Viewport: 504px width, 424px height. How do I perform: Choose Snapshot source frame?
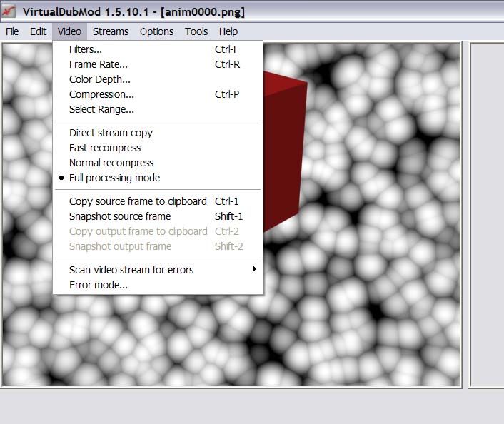(x=158, y=216)
